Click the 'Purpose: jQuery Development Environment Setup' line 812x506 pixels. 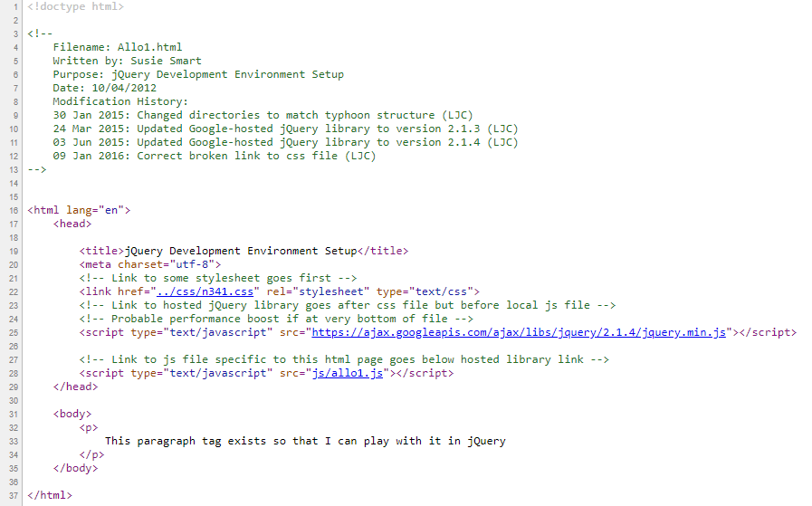coord(198,74)
